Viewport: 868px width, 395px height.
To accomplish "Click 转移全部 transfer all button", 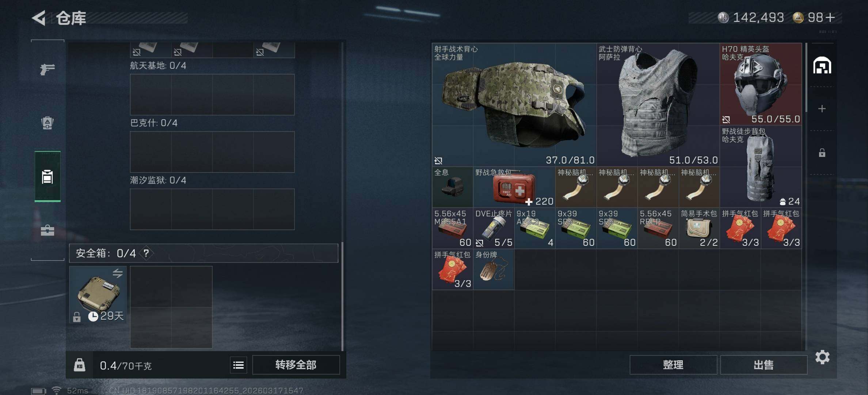I will point(296,365).
